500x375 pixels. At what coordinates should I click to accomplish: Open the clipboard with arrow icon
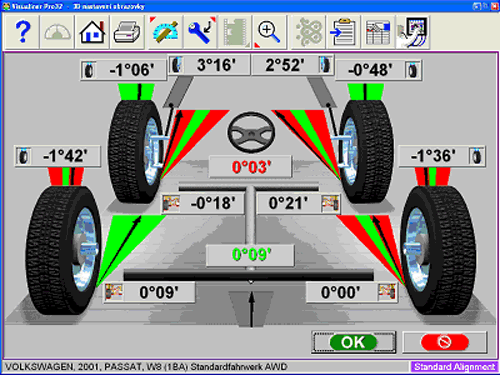[343, 32]
